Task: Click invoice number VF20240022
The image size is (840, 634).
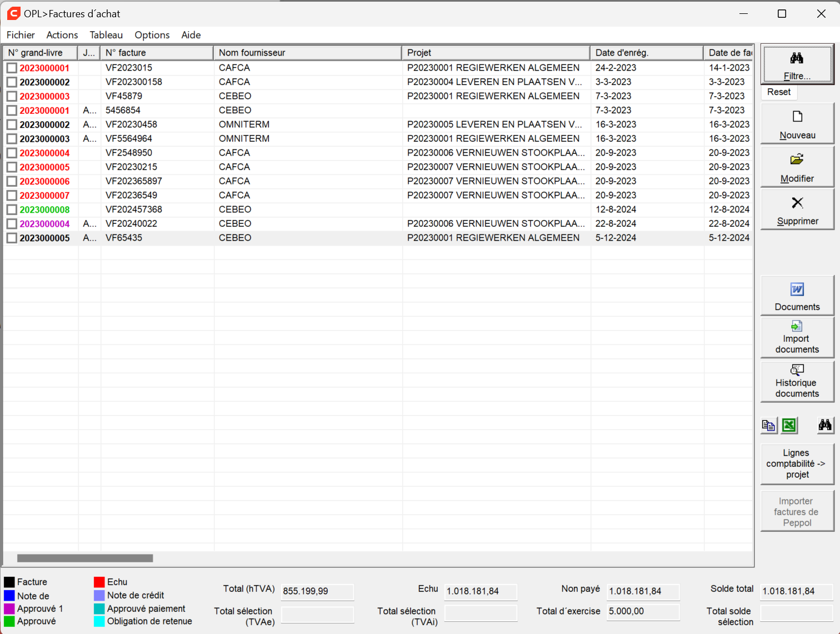Action: pyautogui.click(x=132, y=223)
